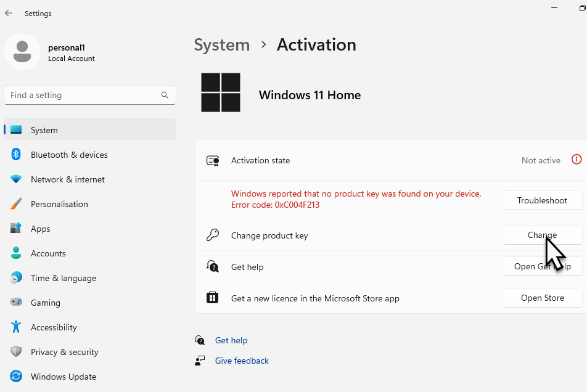This screenshot has width=587, height=392.
Task: Click the headset icon beside Get help link
Action: coord(200,340)
